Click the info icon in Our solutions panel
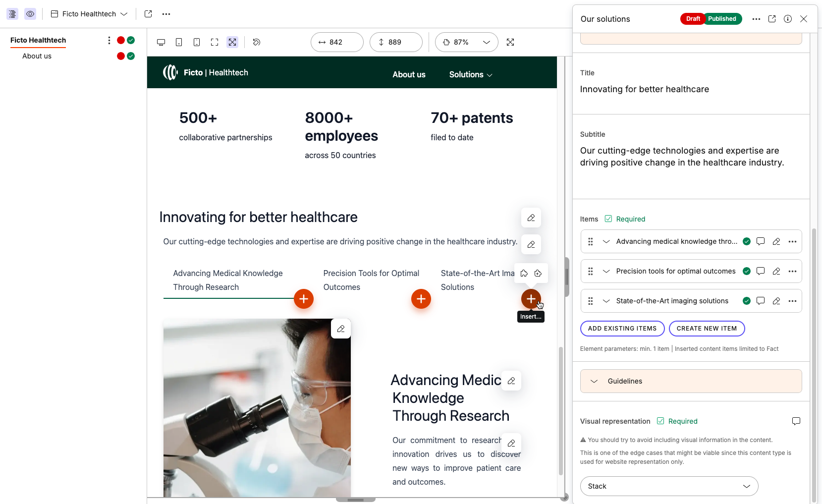The image size is (822, 504). tap(787, 19)
